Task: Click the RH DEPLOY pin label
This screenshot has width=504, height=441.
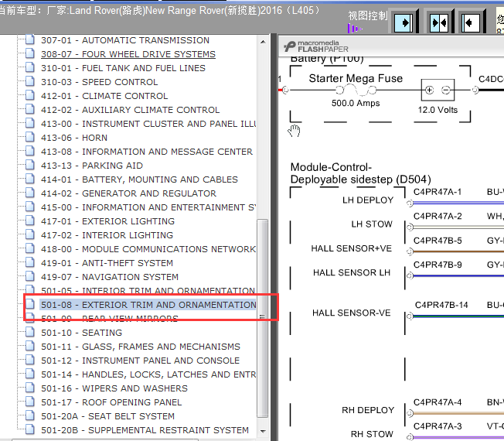Action: [368, 411]
